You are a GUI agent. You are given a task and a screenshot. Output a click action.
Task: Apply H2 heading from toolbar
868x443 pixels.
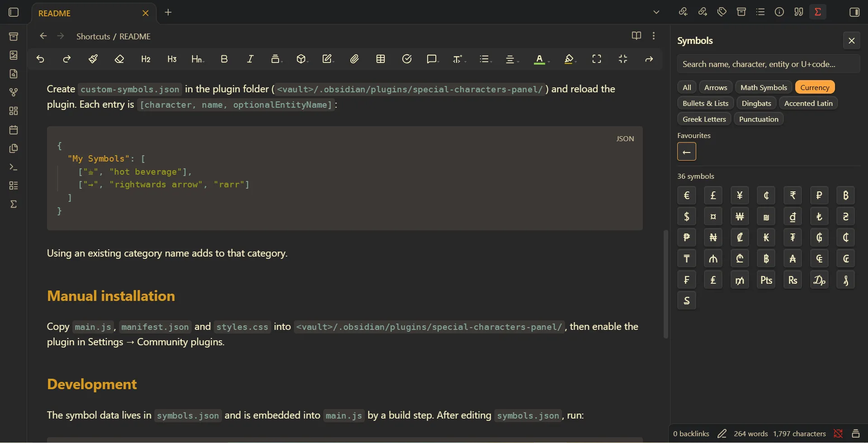(146, 59)
